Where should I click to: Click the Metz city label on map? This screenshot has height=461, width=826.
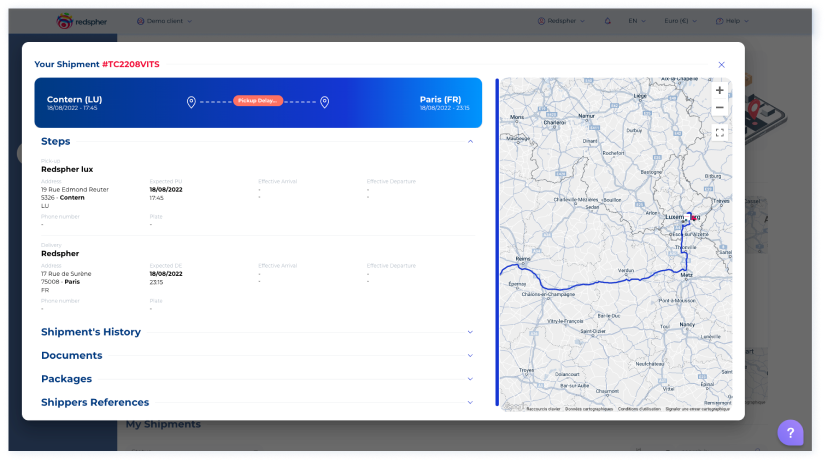click(686, 275)
